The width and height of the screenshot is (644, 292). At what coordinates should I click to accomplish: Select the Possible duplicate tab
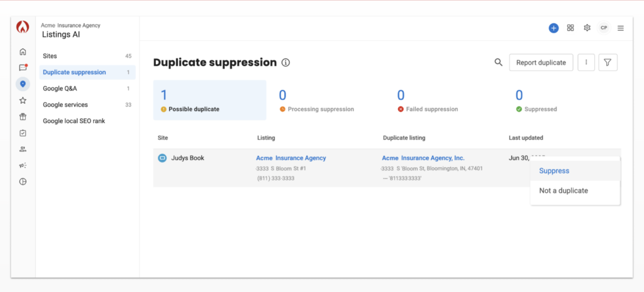click(x=210, y=100)
